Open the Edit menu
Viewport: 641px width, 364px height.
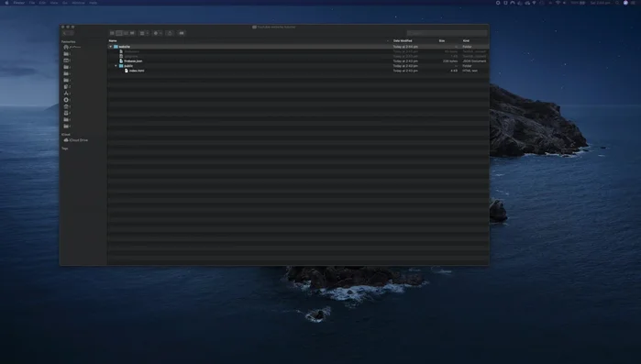42,3
